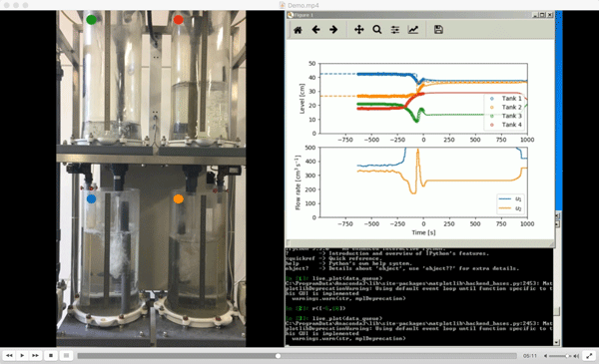Click the green tank marker dot in the video
Image resolution: width=599 pixels, height=364 pixels.
(91, 20)
